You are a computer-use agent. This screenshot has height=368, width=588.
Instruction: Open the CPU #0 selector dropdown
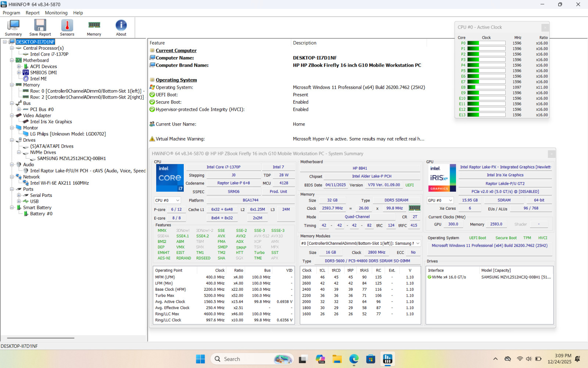(167, 200)
